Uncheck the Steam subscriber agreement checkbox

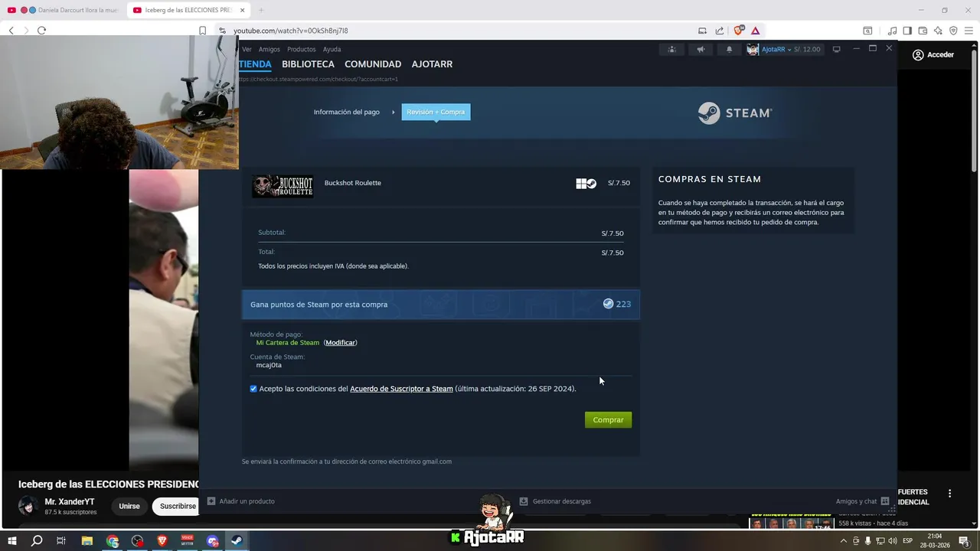tap(253, 389)
